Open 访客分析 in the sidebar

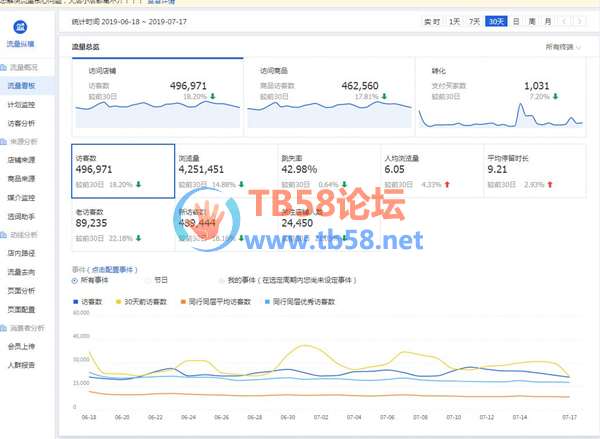click(21, 123)
